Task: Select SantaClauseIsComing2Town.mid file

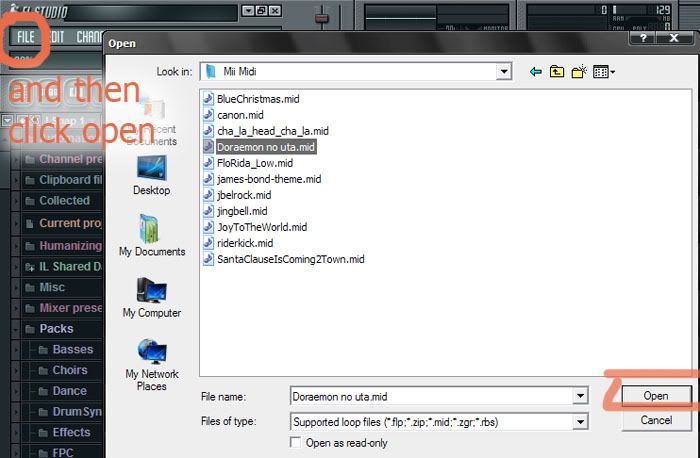Action: coord(284,259)
